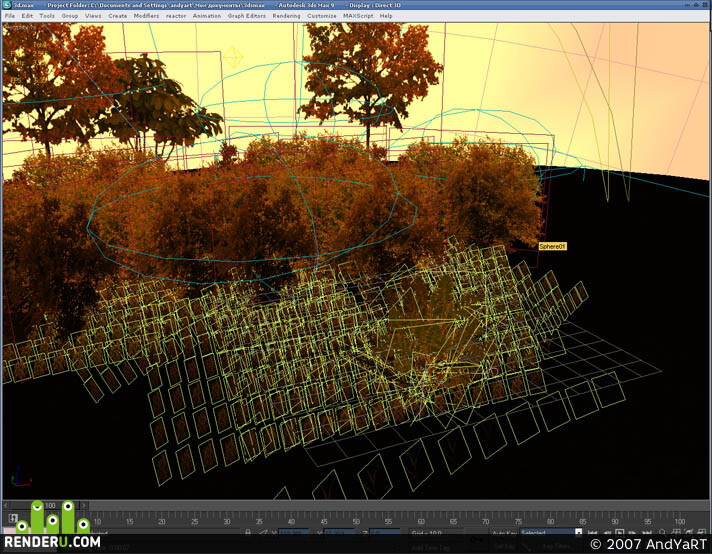Advance with the Next Frame icon
Viewport: 712px width, 554px height.
(632, 533)
